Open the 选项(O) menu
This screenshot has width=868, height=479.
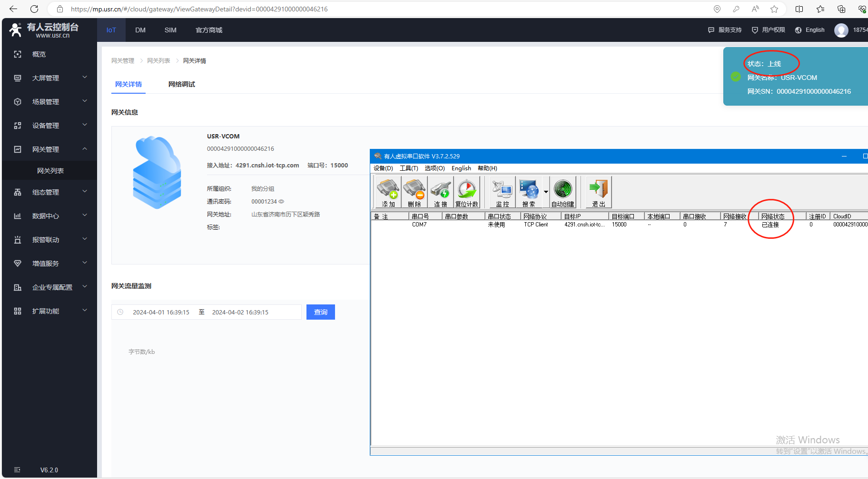[x=434, y=168]
